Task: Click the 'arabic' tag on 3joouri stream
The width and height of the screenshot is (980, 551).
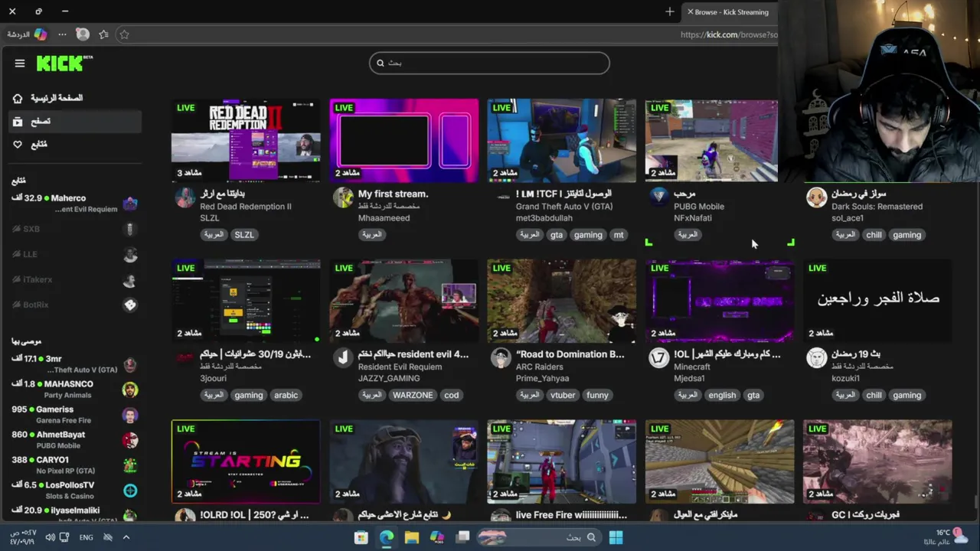Action: pos(286,395)
